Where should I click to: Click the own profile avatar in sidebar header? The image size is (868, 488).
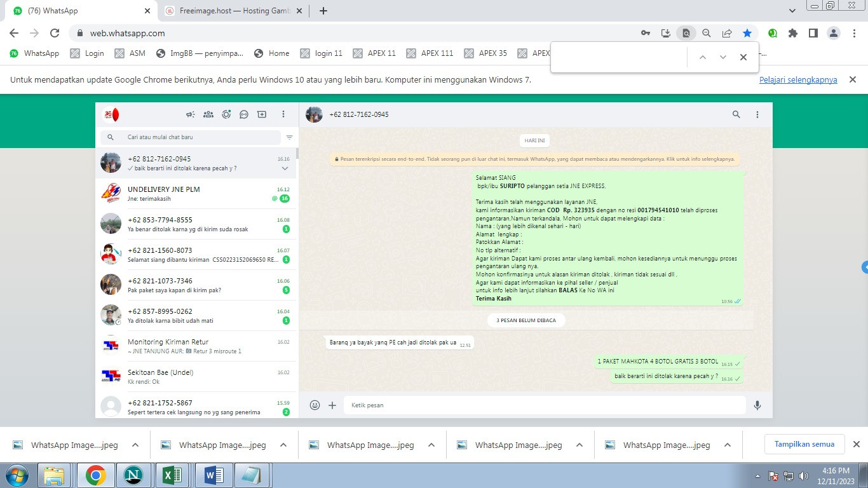(111, 114)
